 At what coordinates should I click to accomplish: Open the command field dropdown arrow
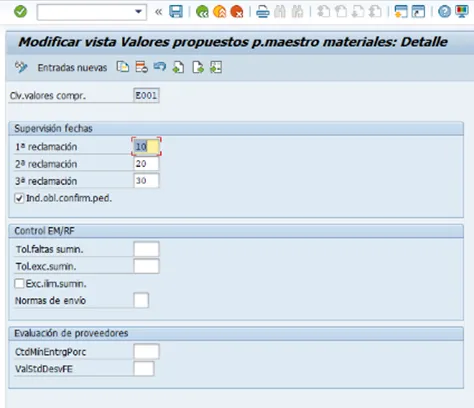click(138, 12)
